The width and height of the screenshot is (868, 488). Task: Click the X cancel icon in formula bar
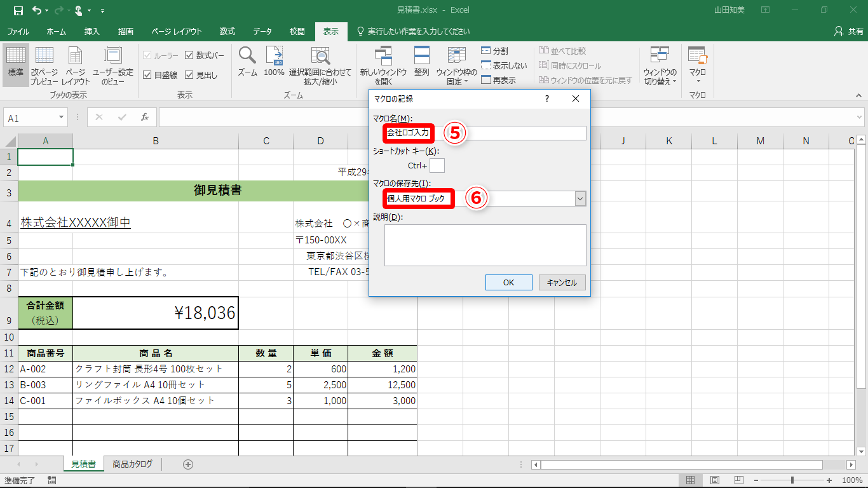99,118
